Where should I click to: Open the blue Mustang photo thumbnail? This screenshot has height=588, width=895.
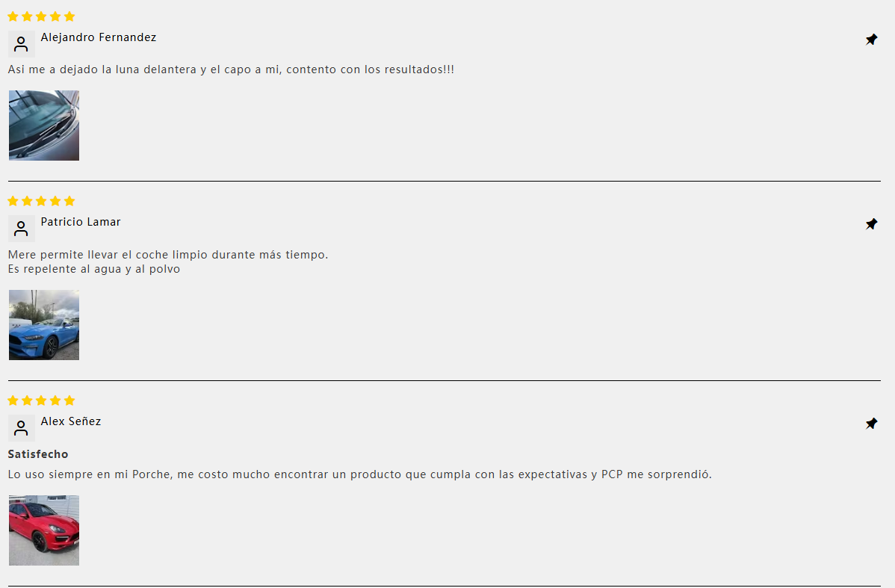click(x=44, y=325)
